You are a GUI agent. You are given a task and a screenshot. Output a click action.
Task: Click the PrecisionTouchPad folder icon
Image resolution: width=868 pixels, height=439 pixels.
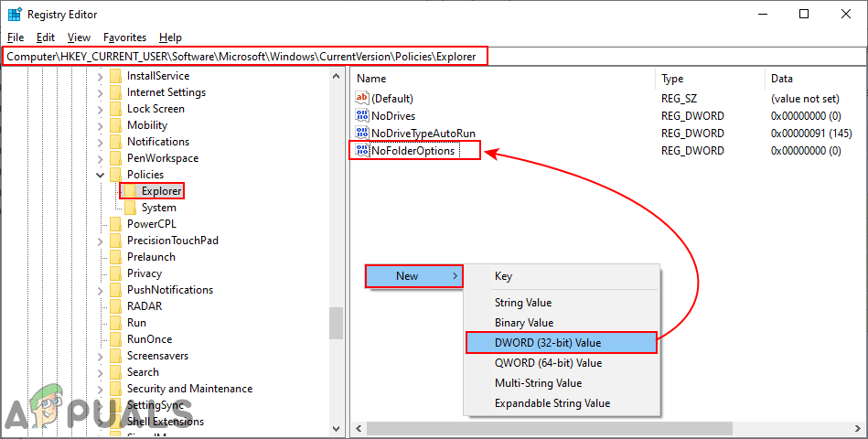[115, 241]
